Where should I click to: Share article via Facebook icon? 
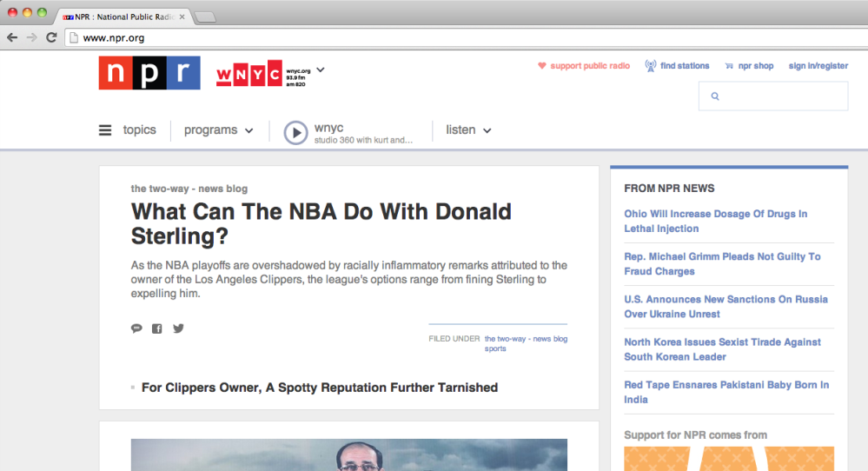pyautogui.click(x=157, y=328)
